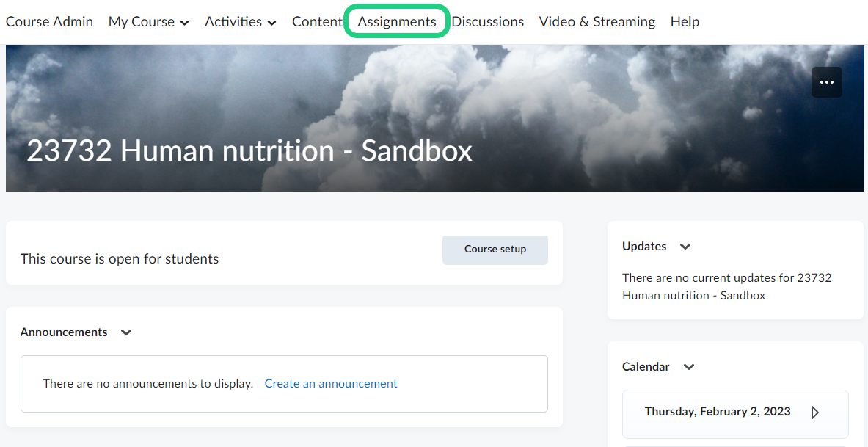This screenshot has width=868, height=447.
Task: Open the Announcements widget heading
Action: tap(64, 332)
